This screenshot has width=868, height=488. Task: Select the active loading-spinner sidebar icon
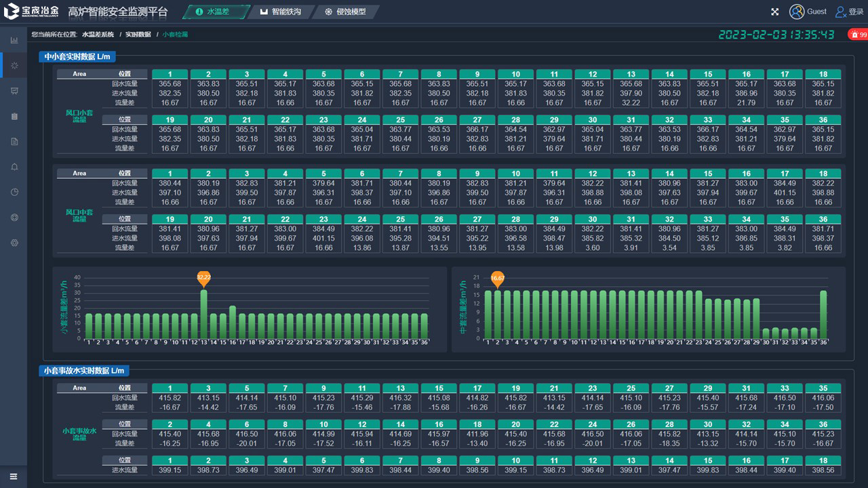click(14, 65)
